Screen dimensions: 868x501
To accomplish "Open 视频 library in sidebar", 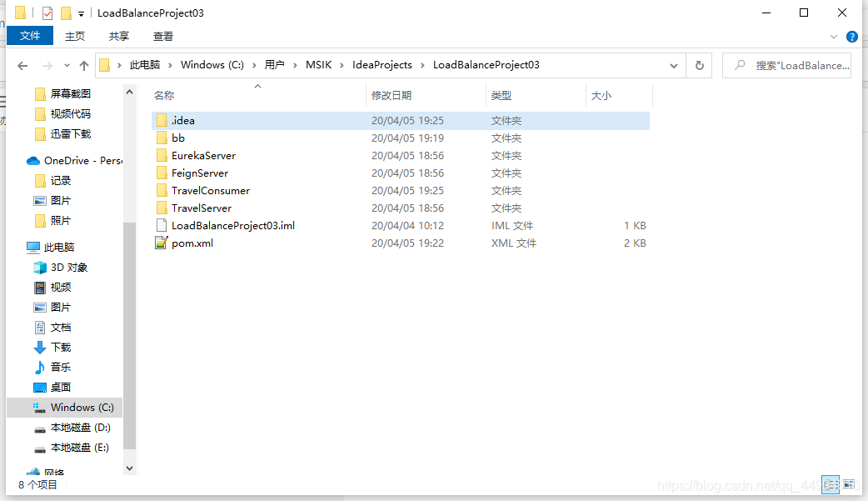I will [x=60, y=287].
